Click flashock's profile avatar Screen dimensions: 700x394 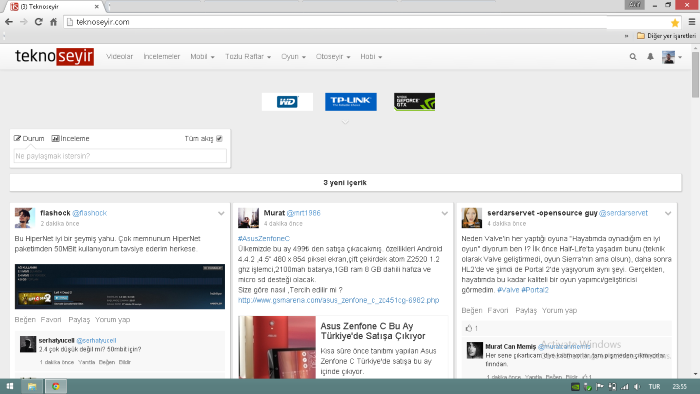tap(25, 218)
